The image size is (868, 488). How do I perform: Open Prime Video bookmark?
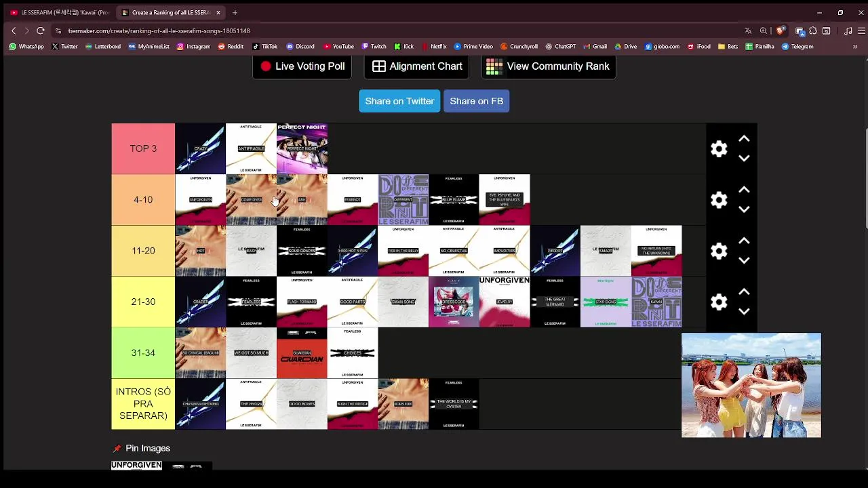point(473,47)
